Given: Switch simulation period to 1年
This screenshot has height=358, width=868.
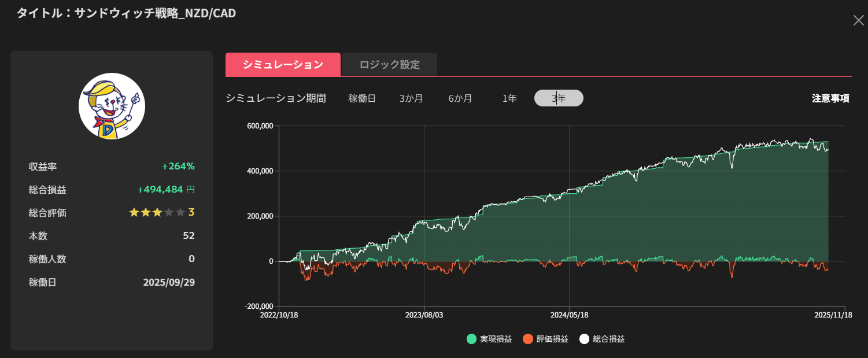Looking at the screenshot, I should pos(509,98).
